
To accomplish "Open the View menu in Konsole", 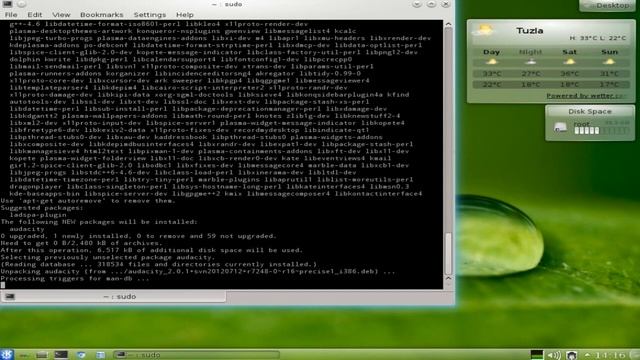I will pyautogui.click(x=61, y=15).
